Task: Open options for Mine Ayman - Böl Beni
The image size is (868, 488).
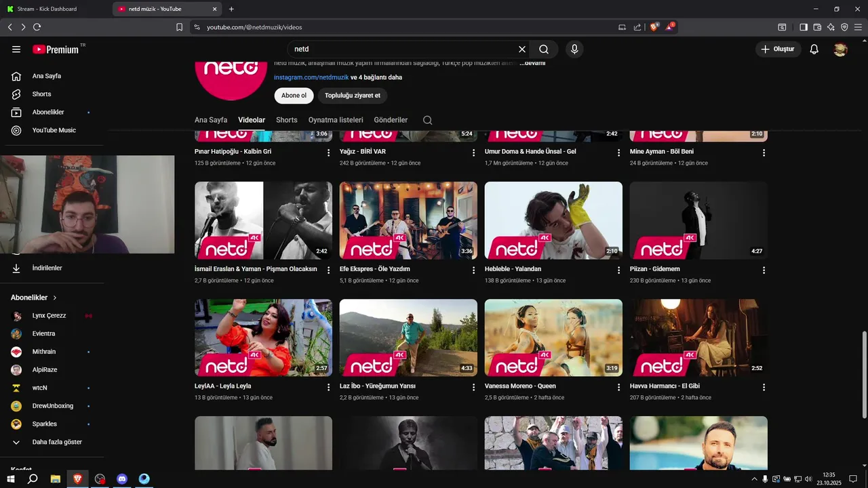Action: click(764, 152)
